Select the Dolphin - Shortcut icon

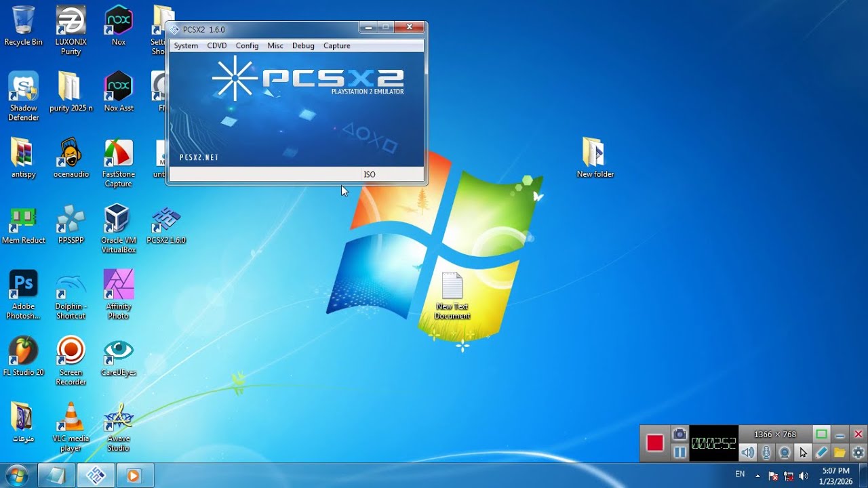tap(71, 295)
